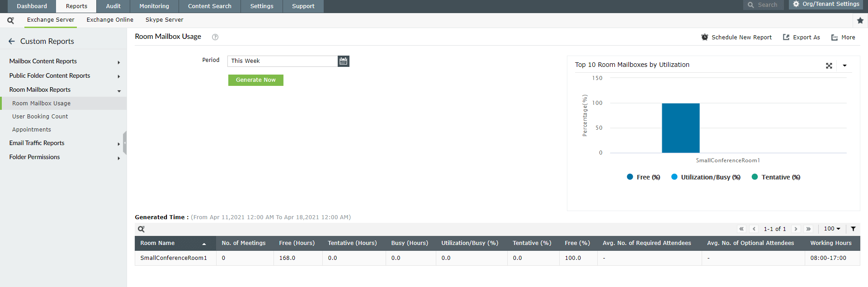Open chart options dropdown arrow
This screenshot has width=868, height=287.
tap(844, 66)
